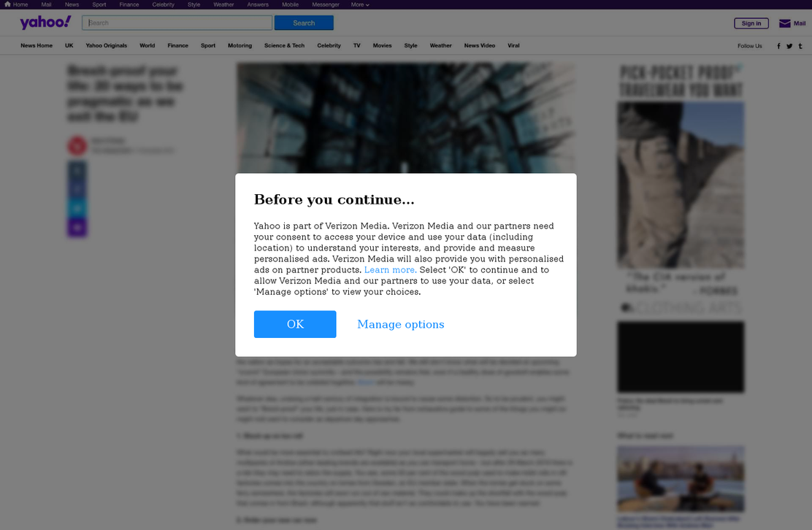Open the Movies section

coord(382,45)
